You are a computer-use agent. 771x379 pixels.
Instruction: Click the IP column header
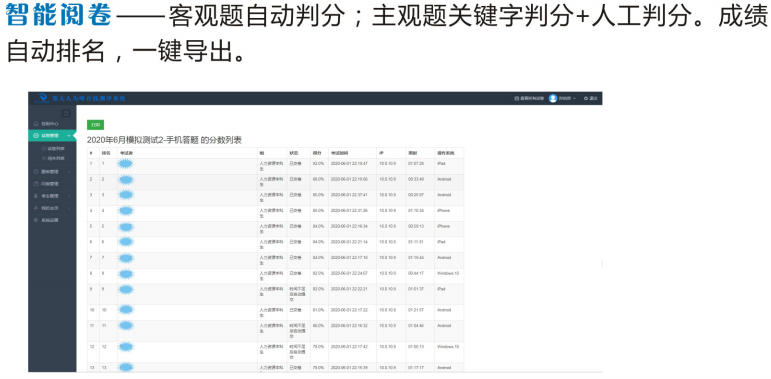click(x=381, y=153)
